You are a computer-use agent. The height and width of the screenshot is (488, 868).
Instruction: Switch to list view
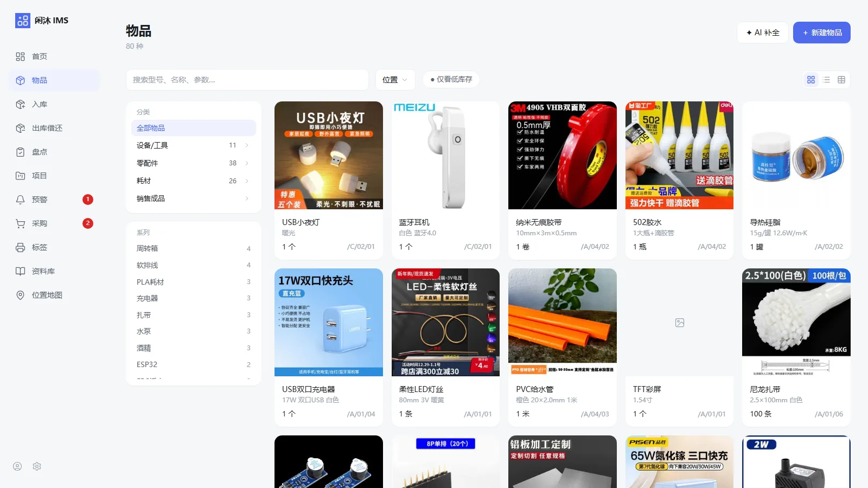pos(826,80)
